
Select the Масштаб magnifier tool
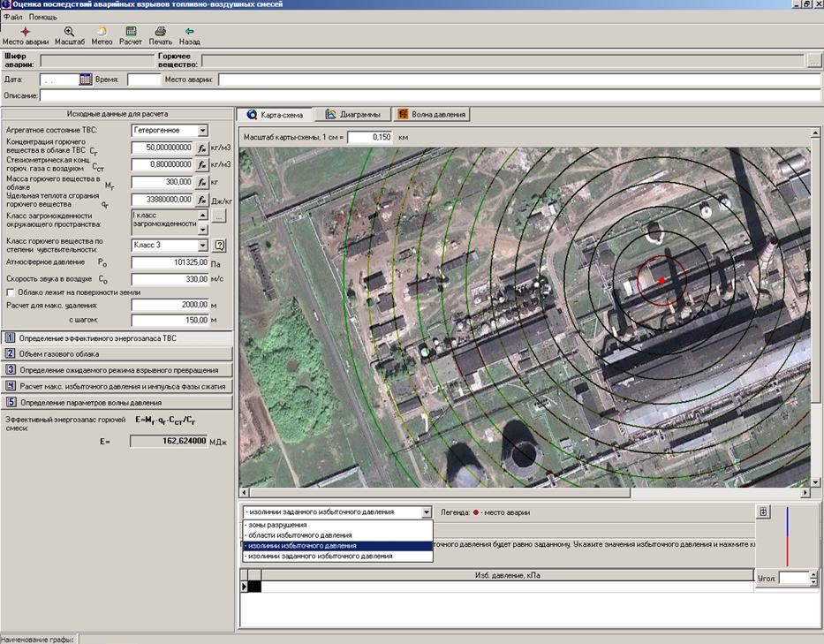click(69, 32)
